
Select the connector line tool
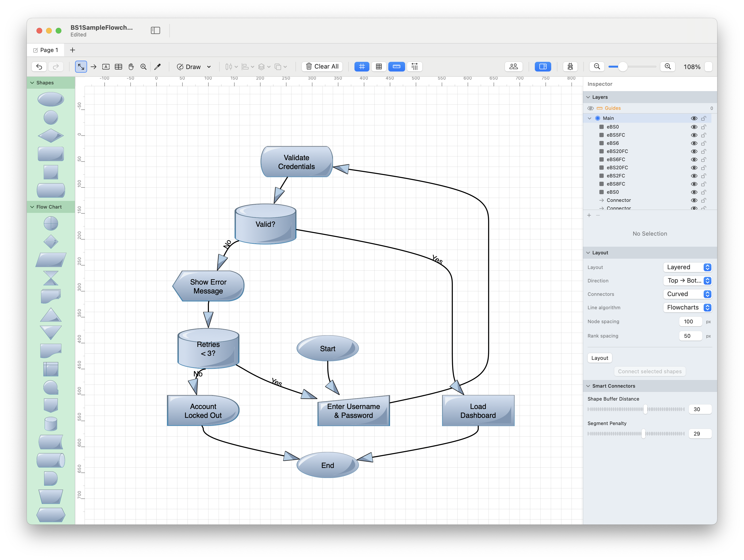pos(94,67)
